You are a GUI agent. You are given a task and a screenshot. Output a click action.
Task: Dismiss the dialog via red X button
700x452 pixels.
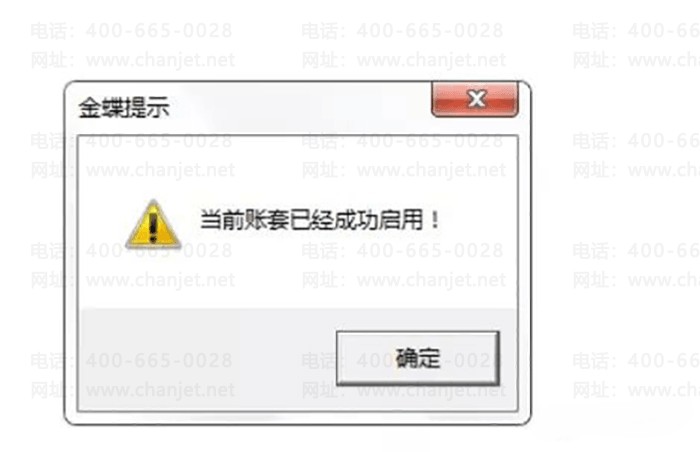[475, 99]
